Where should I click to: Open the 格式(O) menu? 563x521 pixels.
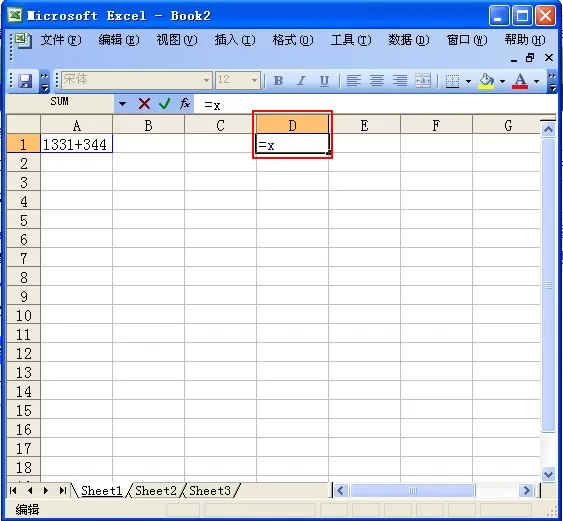pos(293,40)
